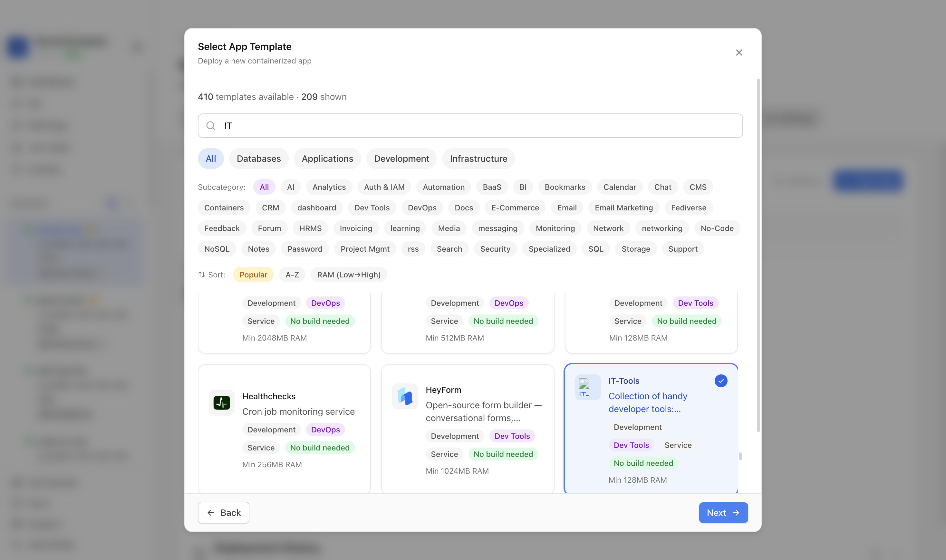Filter by messaging subcategory
Image resolution: width=946 pixels, height=560 pixels.
[x=498, y=228]
